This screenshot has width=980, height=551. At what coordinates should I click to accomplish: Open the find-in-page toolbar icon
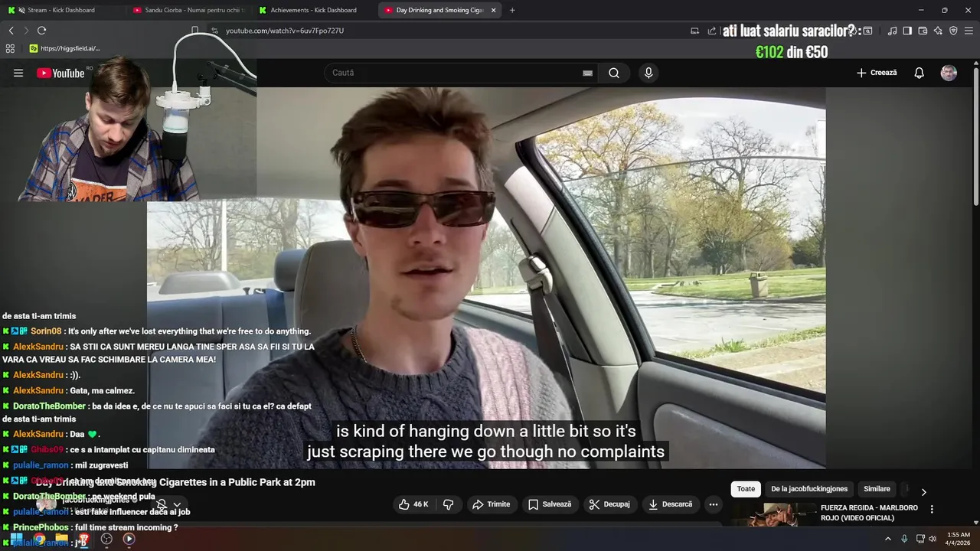pyautogui.click(x=867, y=31)
